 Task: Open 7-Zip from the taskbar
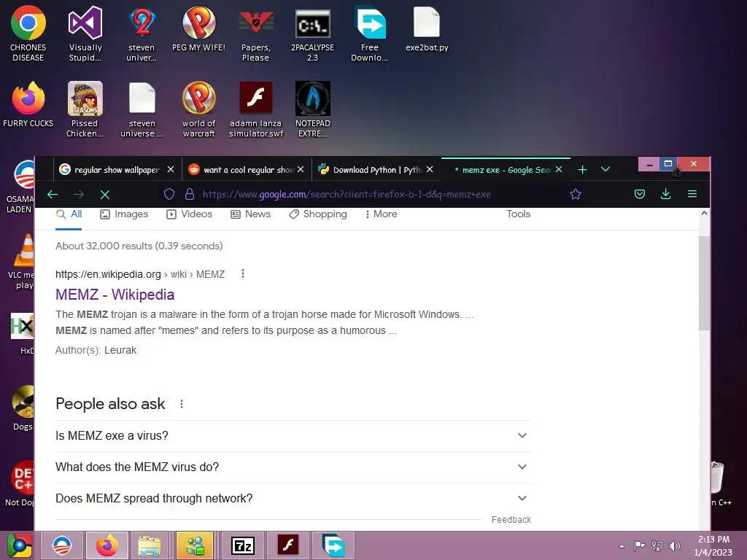point(242,545)
